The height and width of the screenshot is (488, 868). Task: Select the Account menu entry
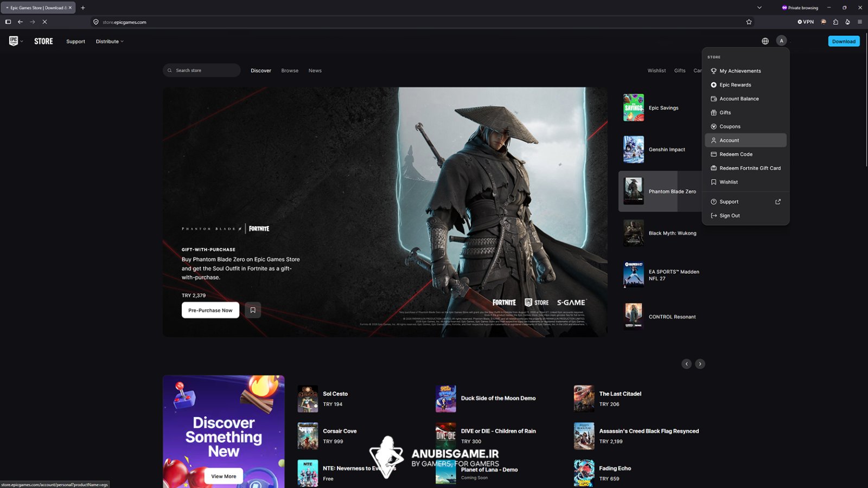745,140
